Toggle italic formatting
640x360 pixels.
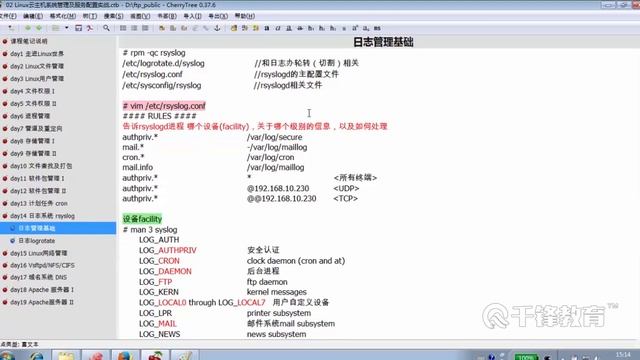tap(278, 28)
